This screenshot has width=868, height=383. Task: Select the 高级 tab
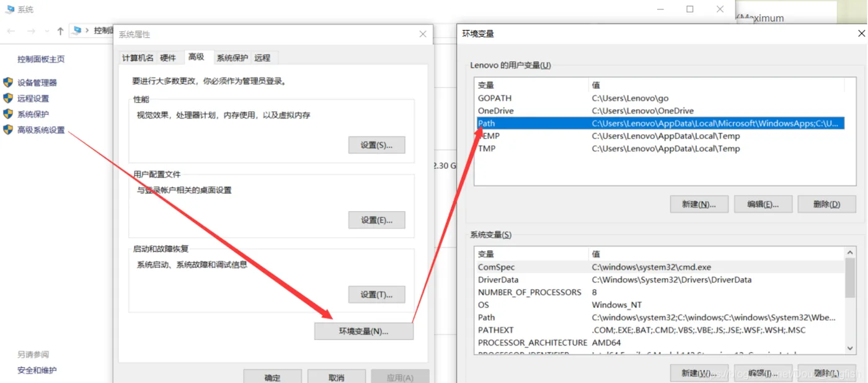[x=197, y=56]
